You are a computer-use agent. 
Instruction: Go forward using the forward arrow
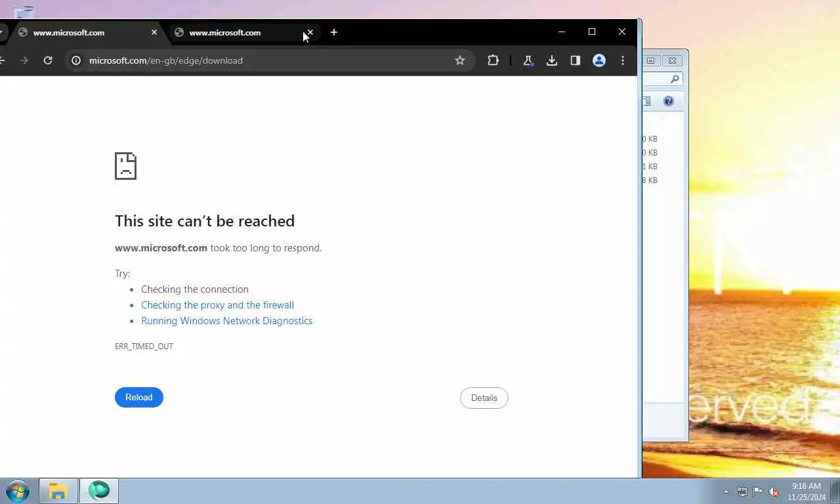[x=24, y=60]
